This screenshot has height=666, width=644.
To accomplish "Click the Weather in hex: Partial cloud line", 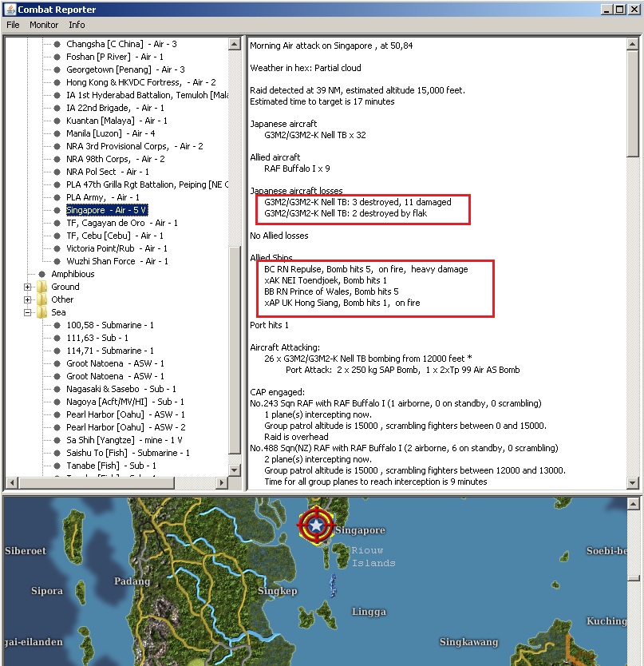I will pyautogui.click(x=305, y=68).
